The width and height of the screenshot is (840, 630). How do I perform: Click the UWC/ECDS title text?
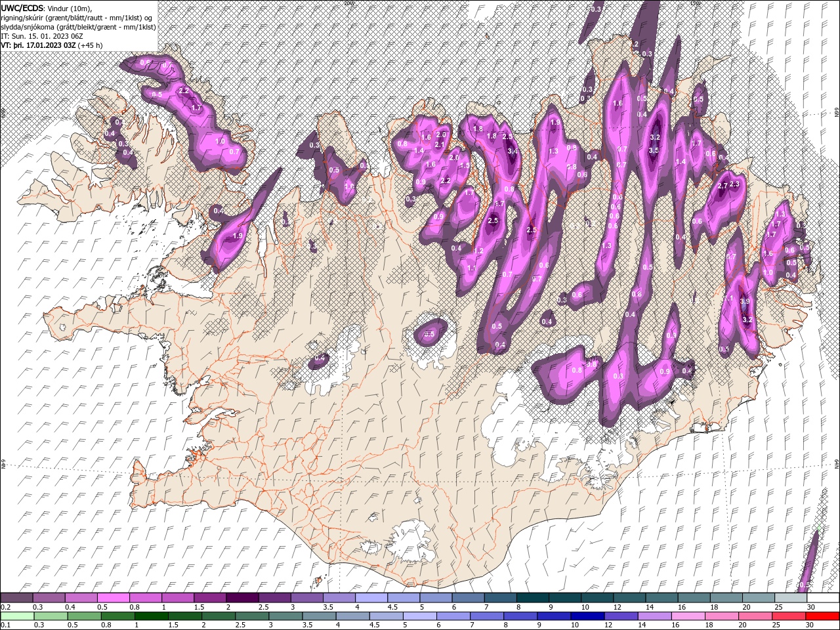[x=23, y=7]
